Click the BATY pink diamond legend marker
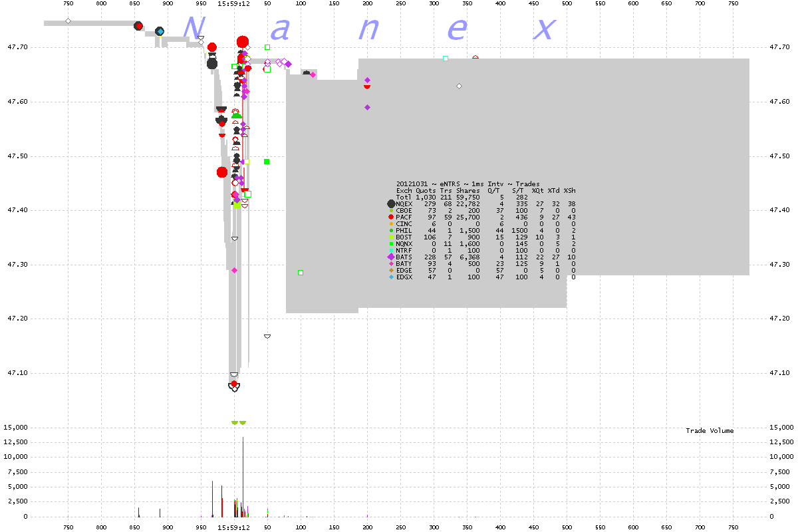 coord(391,263)
